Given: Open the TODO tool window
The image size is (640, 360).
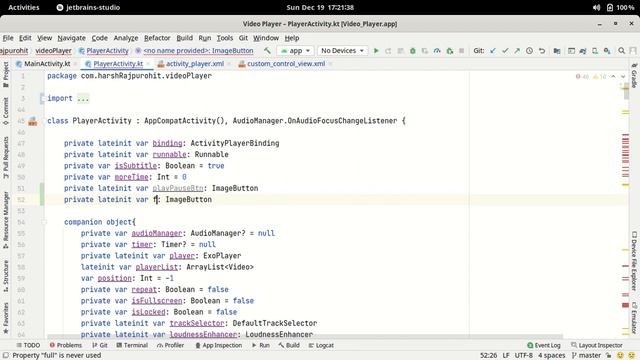Looking at the screenshot, I should (28, 345).
